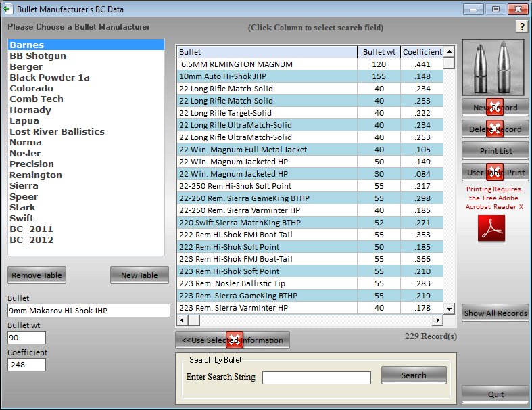Click the window title bar app icon
This screenshot has width=532, height=410.
[x=7, y=9]
